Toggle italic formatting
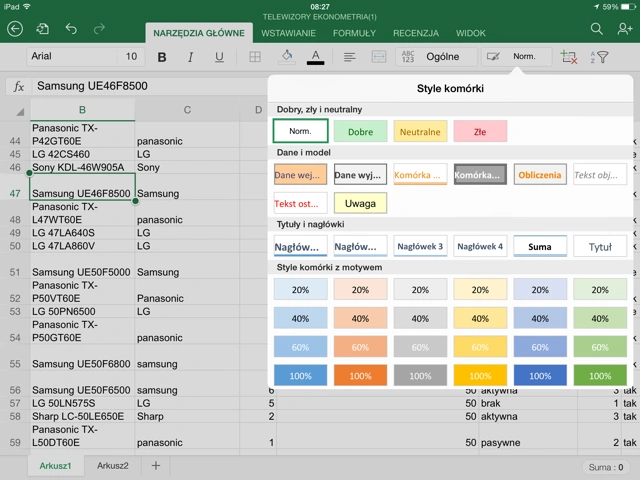640x480 pixels. 190,57
